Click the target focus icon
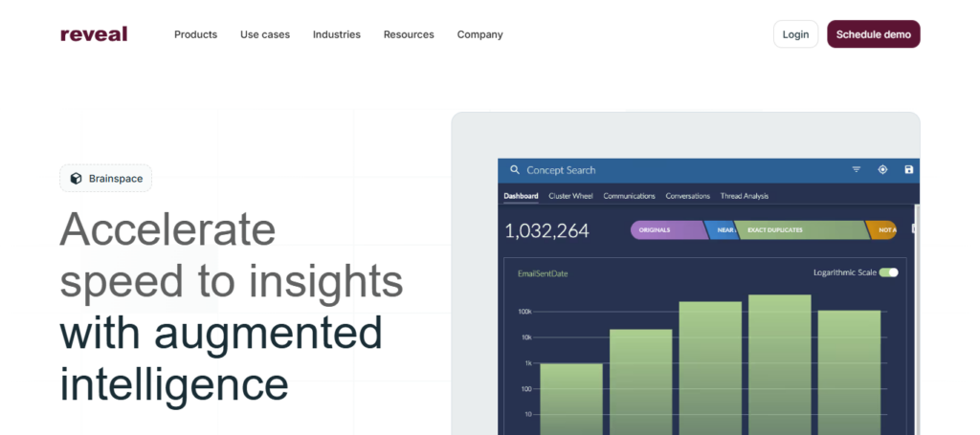 click(x=882, y=170)
